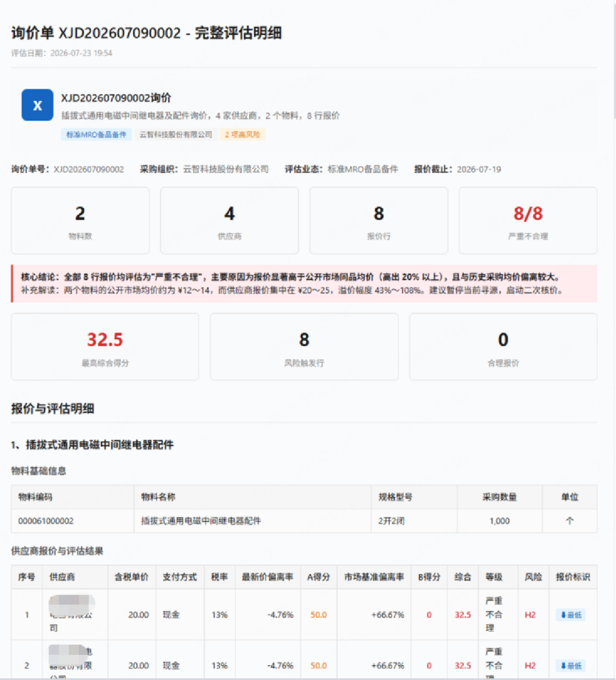616x680 pixels.
Task: Click the 32.5 最高综合得分 card
Action: pyautogui.click(x=105, y=346)
